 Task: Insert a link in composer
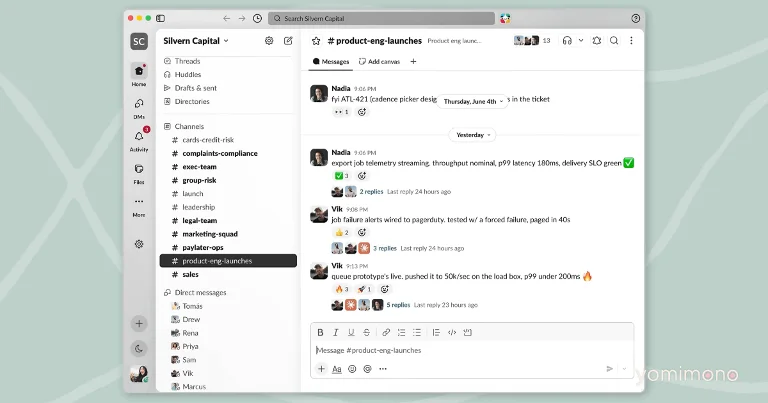tap(386, 332)
